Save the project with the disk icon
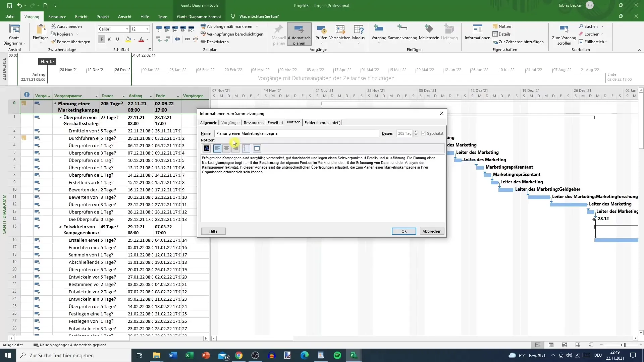The image size is (644, 362). tap(10, 5)
